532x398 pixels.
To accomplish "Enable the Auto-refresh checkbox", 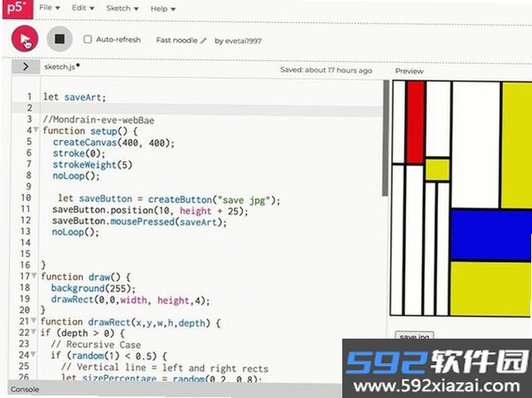I will pos(88,39).
